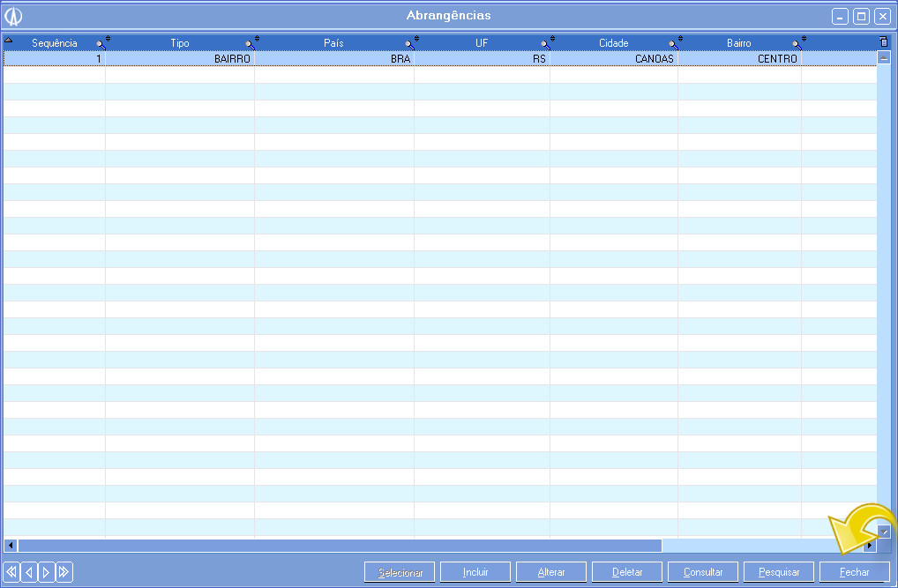
Task: Click the vertical scrollbar up arrow
Action: (884, 58)
